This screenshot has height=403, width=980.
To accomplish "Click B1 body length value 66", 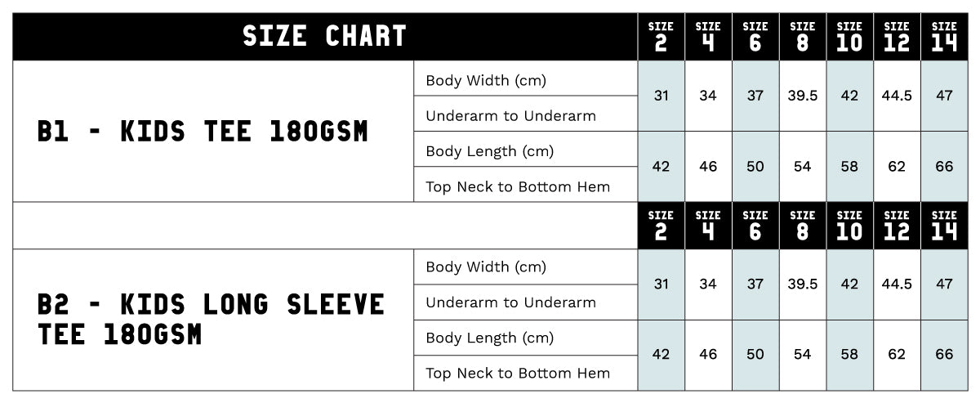I will point(944,167).
